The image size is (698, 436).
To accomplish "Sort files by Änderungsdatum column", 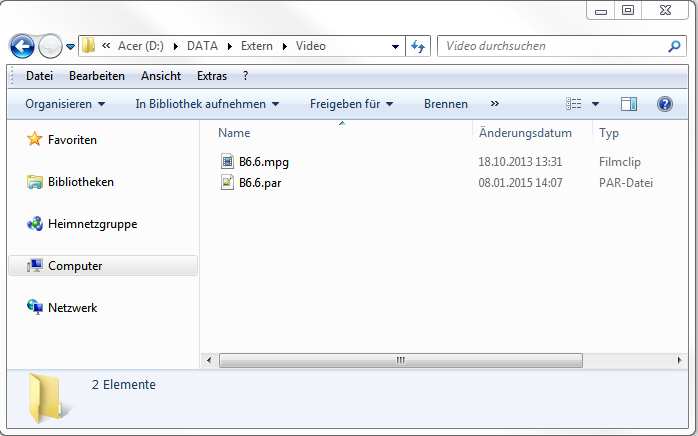I will (x=525, y=133).
